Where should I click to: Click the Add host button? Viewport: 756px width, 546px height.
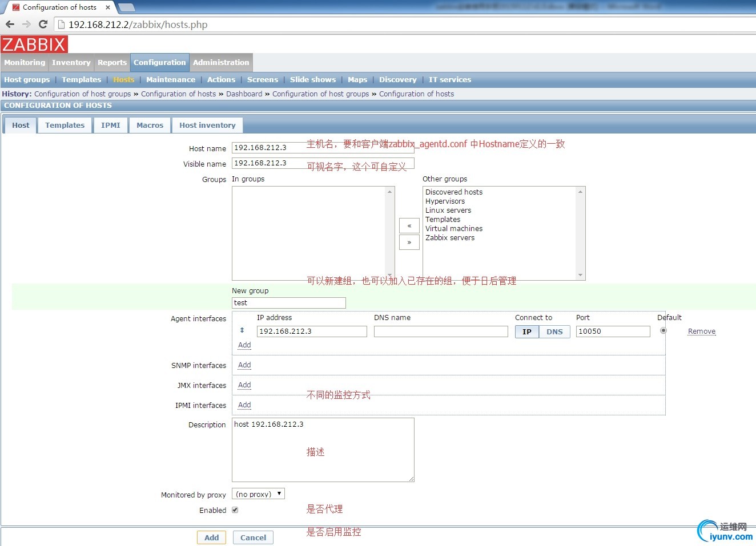click(212, 537)
